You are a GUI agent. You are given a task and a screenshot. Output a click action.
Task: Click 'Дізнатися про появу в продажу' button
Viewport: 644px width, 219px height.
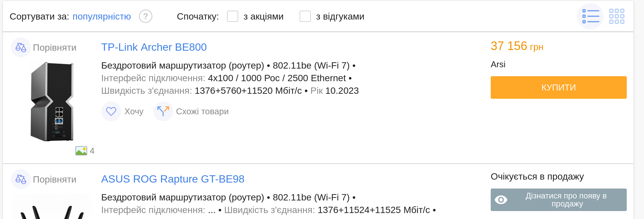558,200
